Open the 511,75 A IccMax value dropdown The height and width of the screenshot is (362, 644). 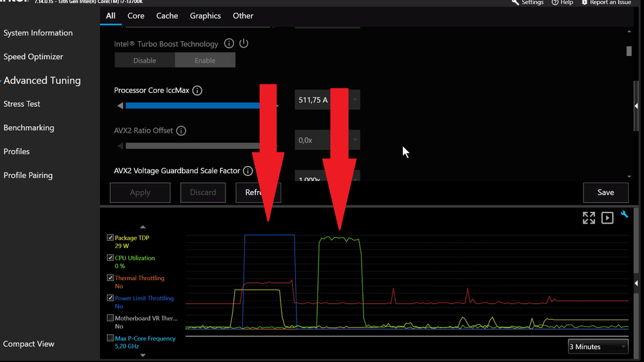[x=355, y=100]
